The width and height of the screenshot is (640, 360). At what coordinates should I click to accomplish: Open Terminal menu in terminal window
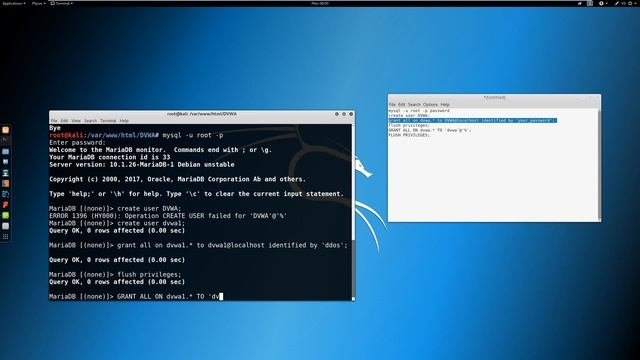click(x=108, y=121)
